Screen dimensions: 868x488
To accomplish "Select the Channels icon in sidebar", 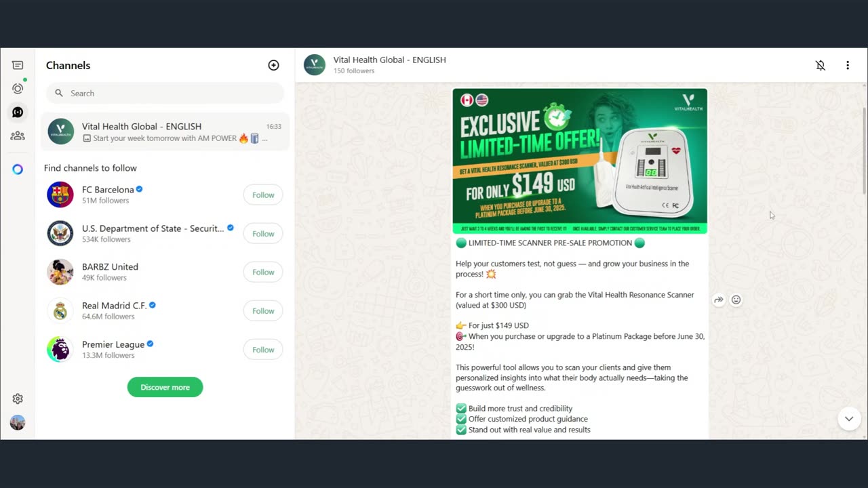I will [x=18, y=113].
